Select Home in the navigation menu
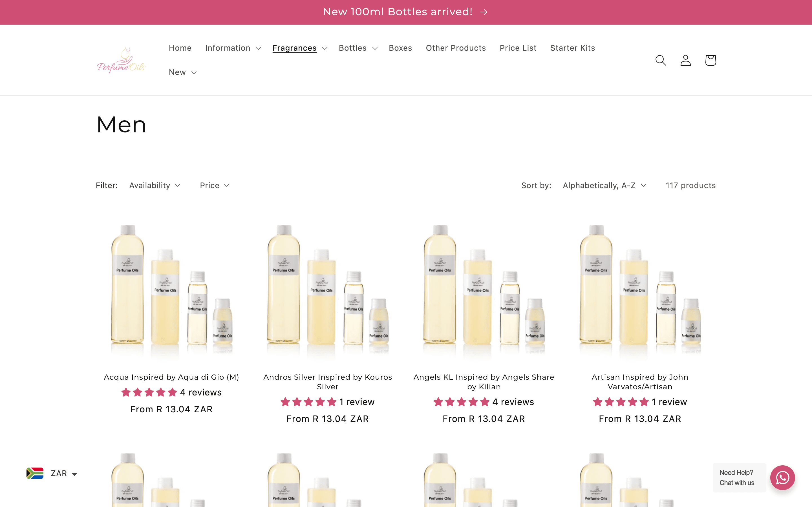 [x=180, y=48]
